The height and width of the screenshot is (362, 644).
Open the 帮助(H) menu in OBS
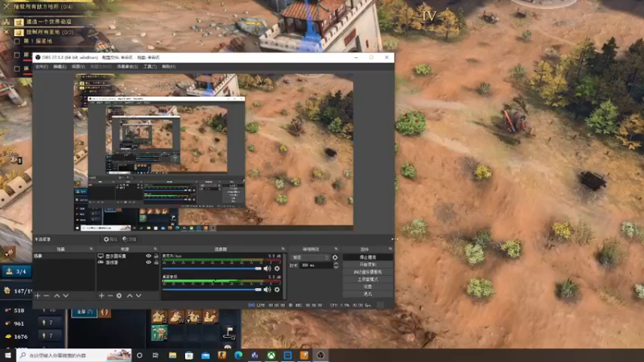[168, 67]
